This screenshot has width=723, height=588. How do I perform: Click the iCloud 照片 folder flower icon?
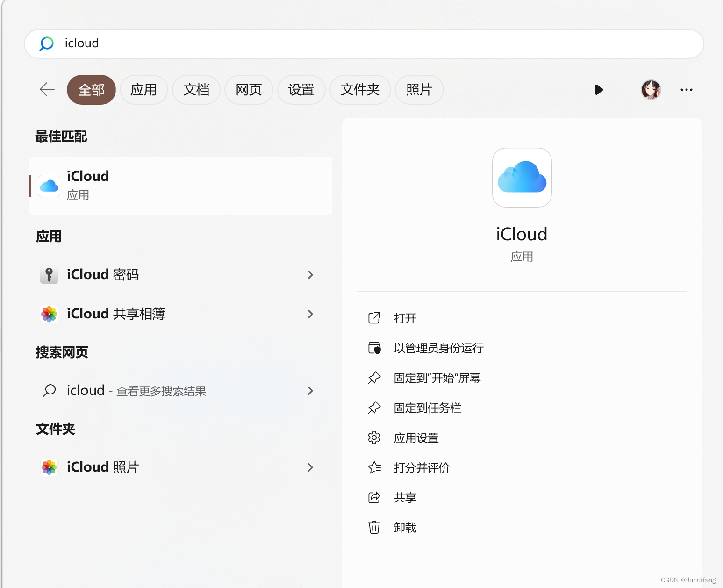tap(49, 467)
